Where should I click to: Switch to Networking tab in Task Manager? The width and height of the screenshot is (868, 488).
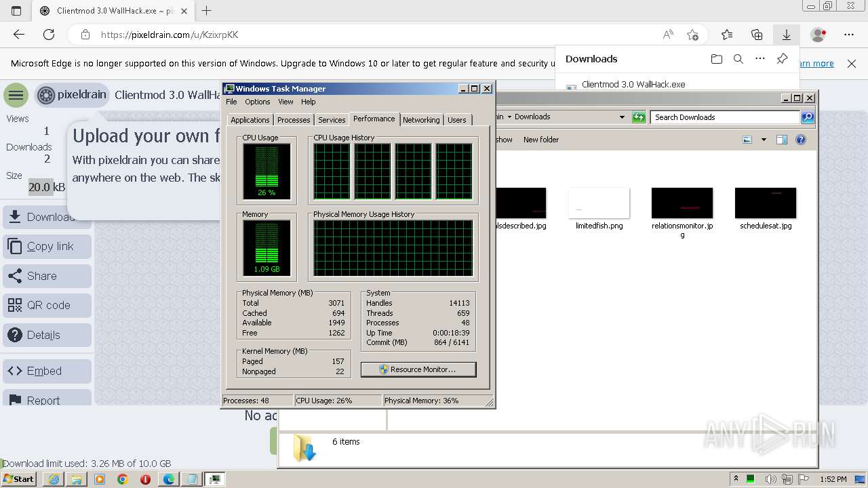tap(421, 120)
